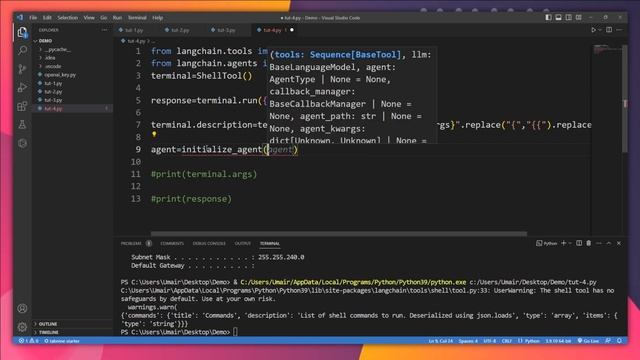Split the editor to the right
Viewport: 640px width, 360px height.
click(609, 30)
